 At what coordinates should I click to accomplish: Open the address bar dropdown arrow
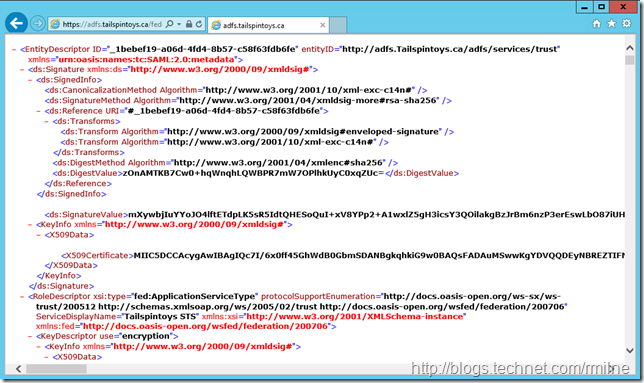179,24
